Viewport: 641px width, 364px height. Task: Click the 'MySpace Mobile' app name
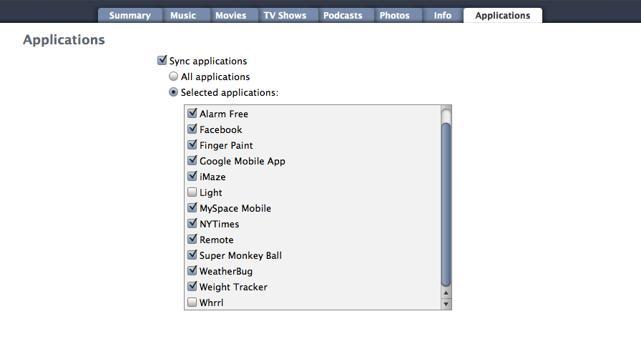(x=235, y=208)
